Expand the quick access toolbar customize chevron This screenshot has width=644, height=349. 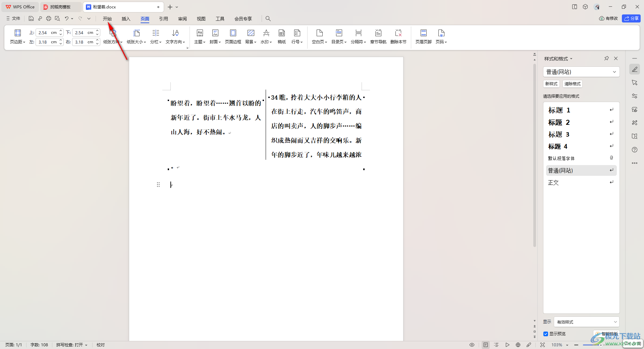point(89,18)
